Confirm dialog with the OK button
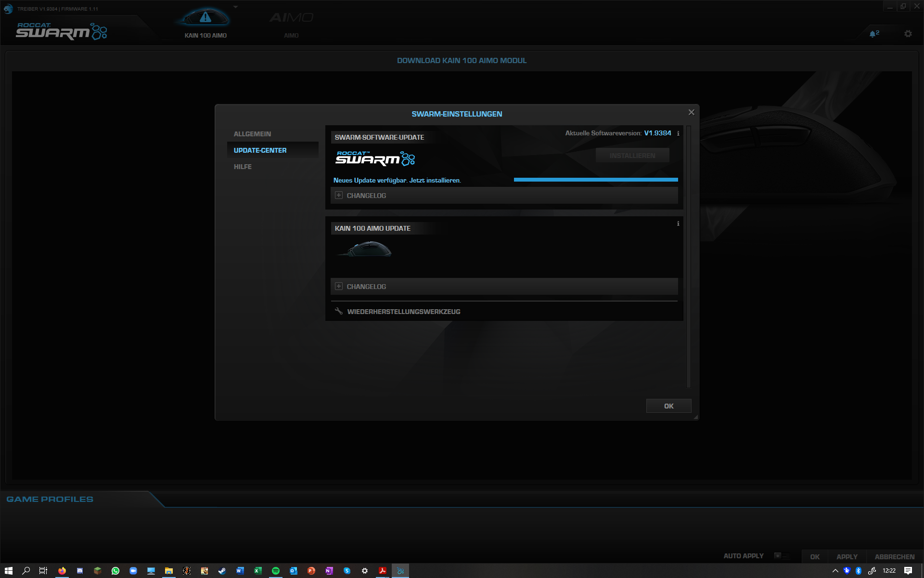924x578 pixels. (x=668, y=406)
